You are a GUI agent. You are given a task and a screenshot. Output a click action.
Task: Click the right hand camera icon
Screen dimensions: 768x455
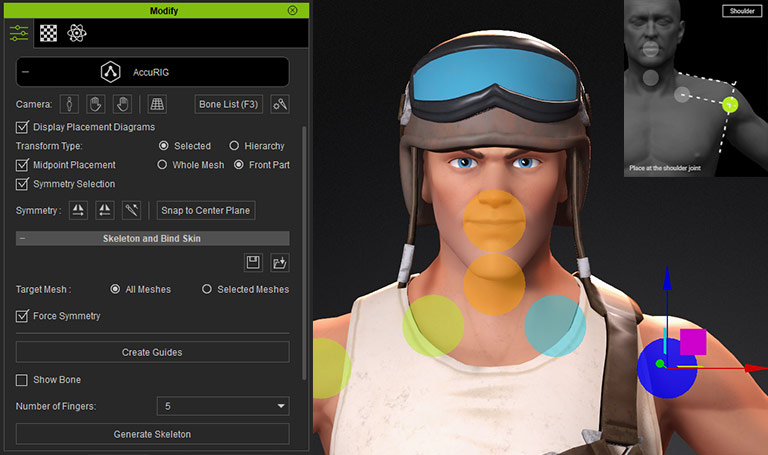click(123, 104)
